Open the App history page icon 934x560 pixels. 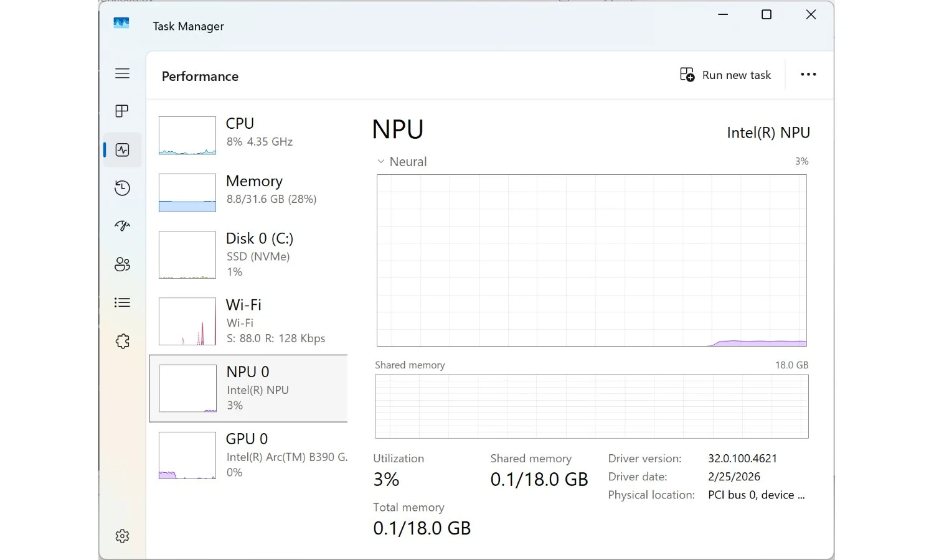(x=122, y=188)
